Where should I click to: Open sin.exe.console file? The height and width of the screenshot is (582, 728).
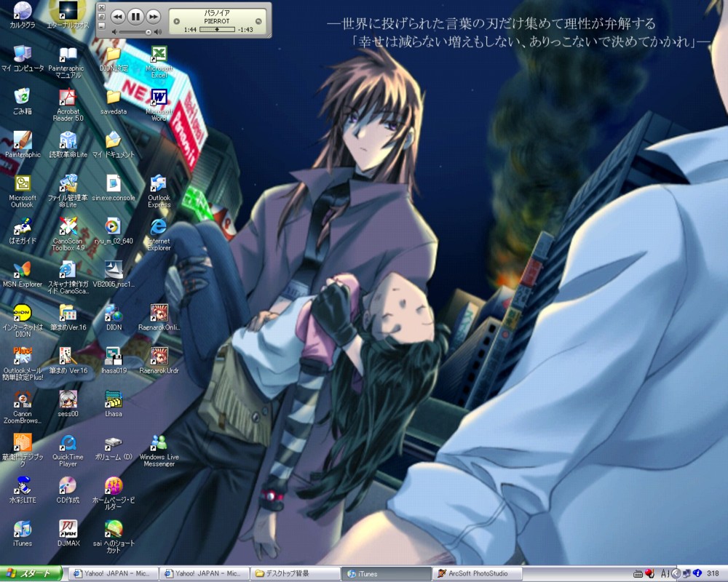pos(114,188)
